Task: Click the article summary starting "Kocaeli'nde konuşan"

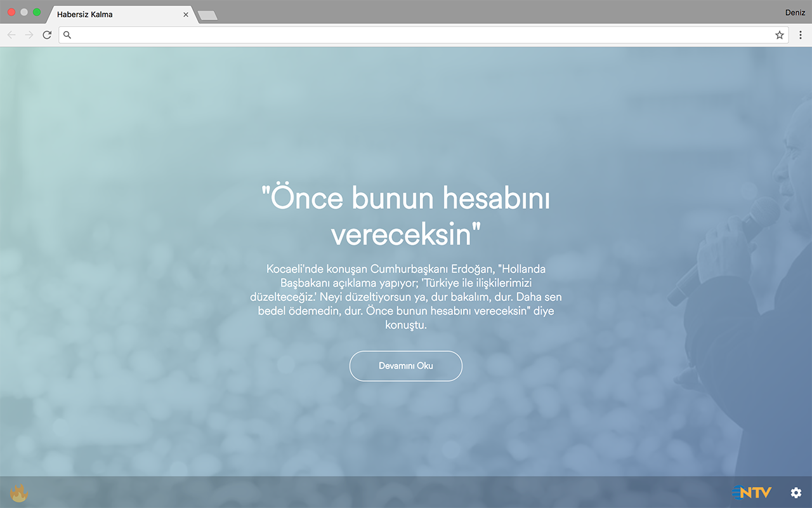Action: (406, 297)
